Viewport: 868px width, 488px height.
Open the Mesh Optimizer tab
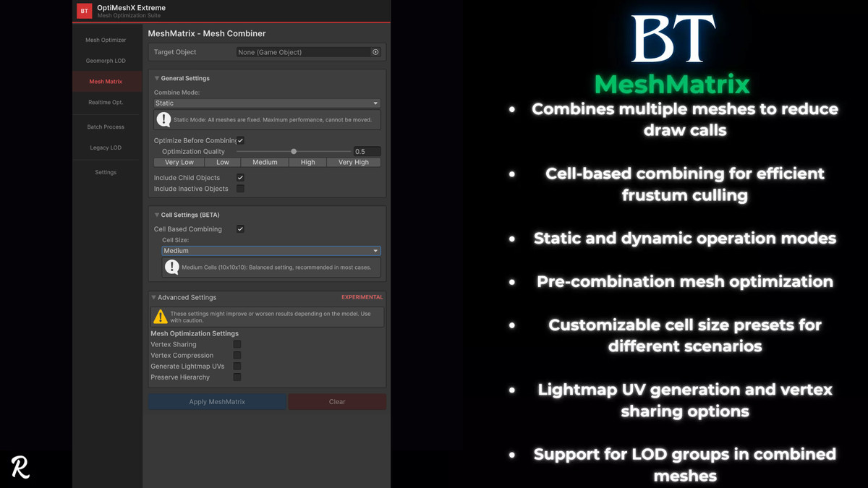tap(106, 40)
